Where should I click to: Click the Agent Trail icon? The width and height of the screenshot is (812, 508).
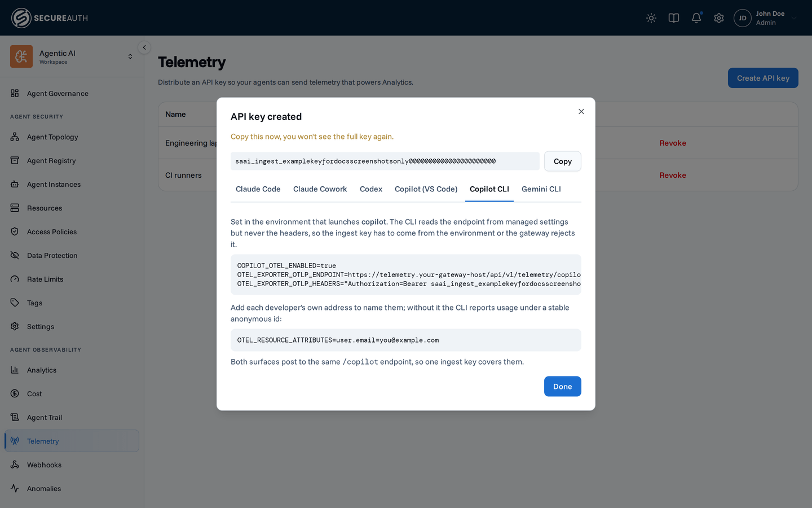click(x=15, y=417)
